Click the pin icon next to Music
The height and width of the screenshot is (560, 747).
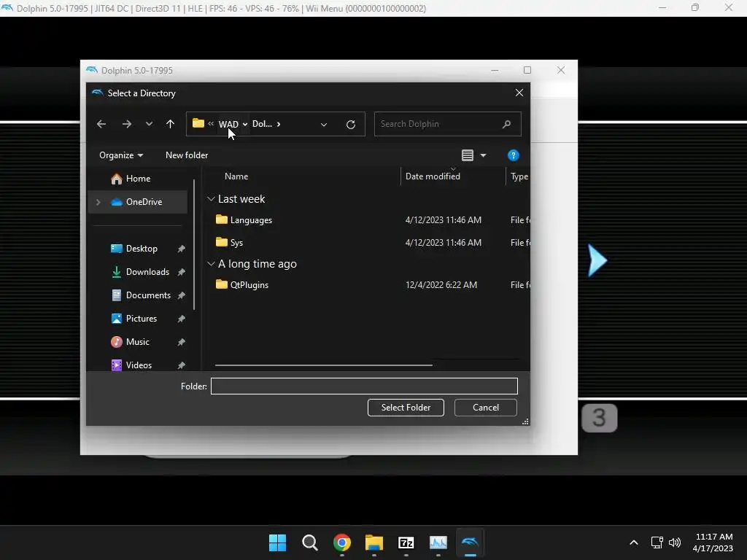tap(182, 342)
